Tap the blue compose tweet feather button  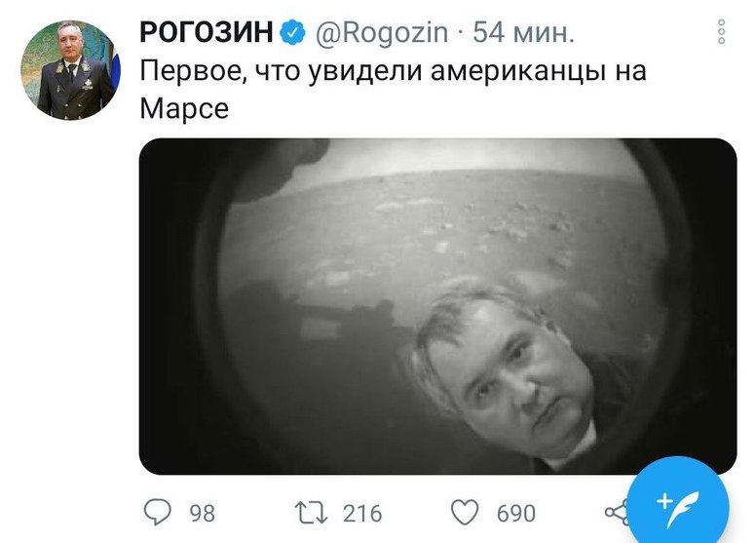coord(678,505)
